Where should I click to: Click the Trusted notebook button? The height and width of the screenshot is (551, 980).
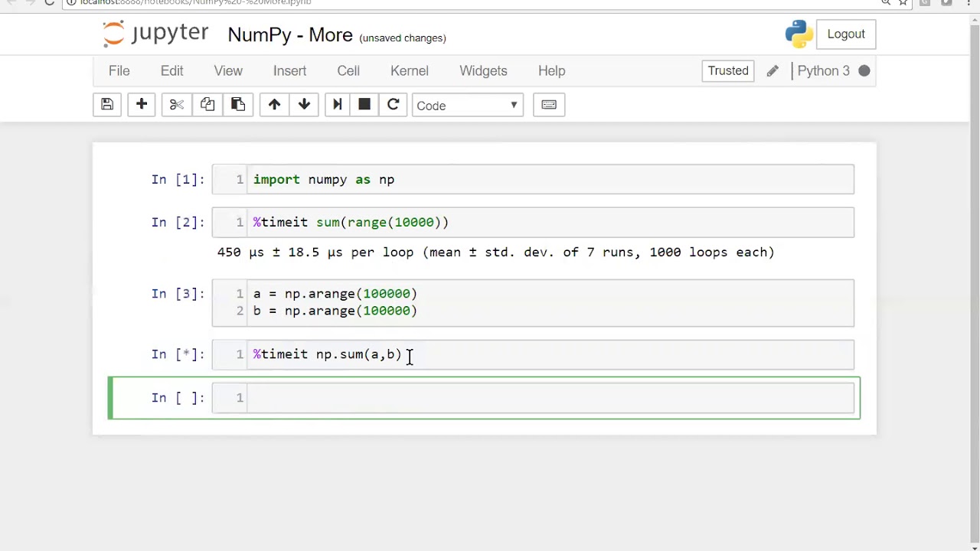[x=728, y=71]
